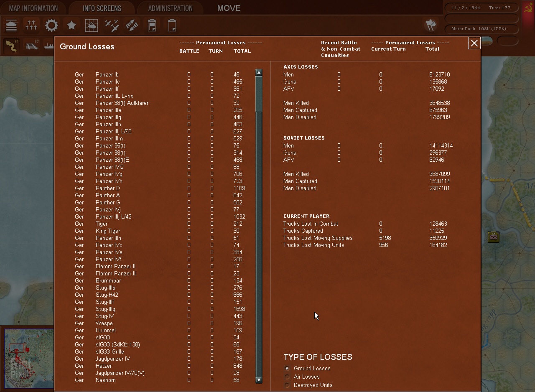Image resolution: width=535 pixels, height=392 pixels.
Task: Switch to the Map Information tab
Action: pyautogui.click(x=33, y=8)
